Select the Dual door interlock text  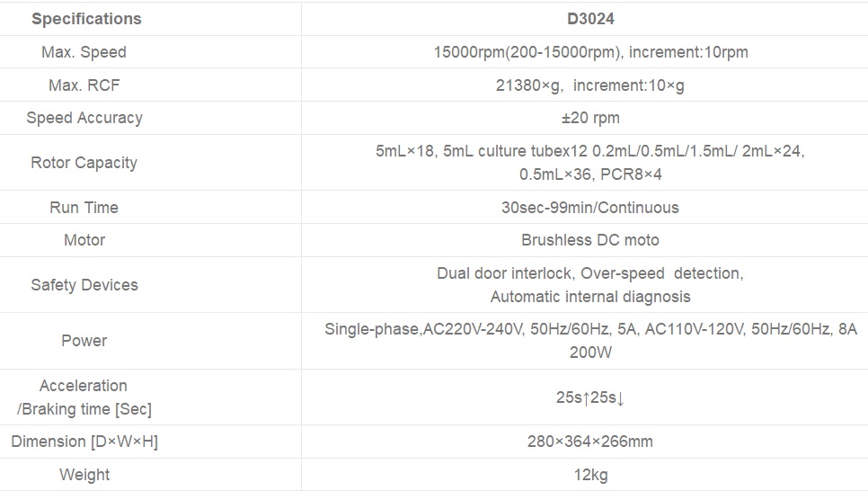click(x=503, y=273)
